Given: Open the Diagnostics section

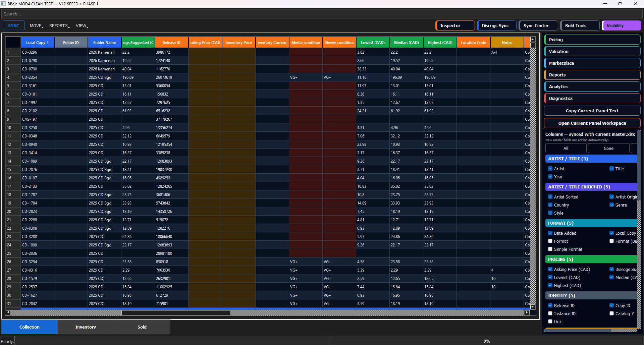Looking at the screenshot, I should (x=592, y=98).
